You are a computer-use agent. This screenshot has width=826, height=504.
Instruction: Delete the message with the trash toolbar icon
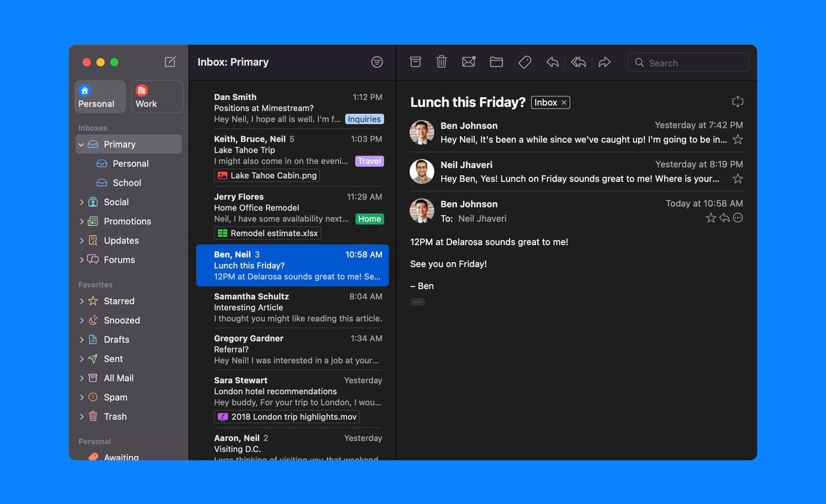tap(442, 62)
